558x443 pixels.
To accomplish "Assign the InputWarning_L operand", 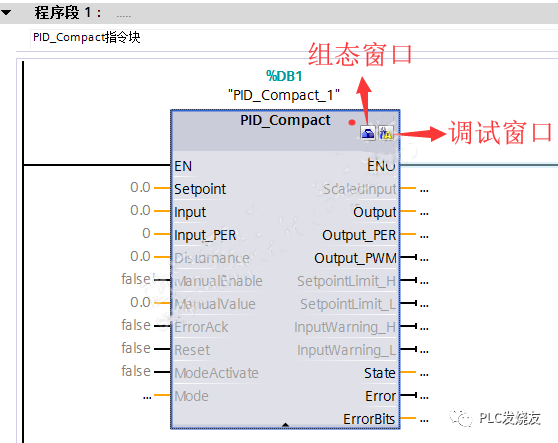I will 424,352.
